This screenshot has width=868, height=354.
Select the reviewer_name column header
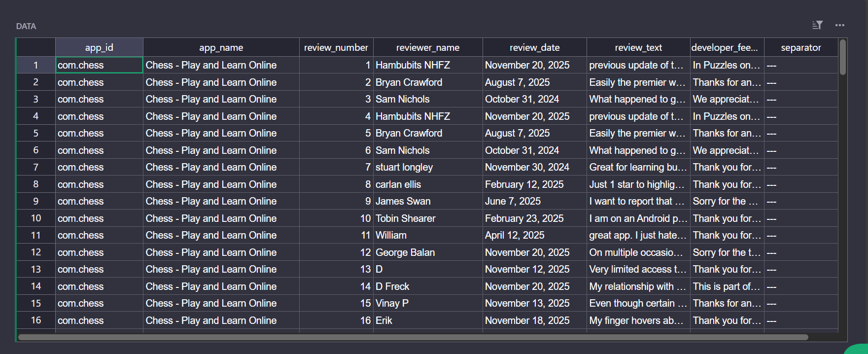[x=428, y=47]
